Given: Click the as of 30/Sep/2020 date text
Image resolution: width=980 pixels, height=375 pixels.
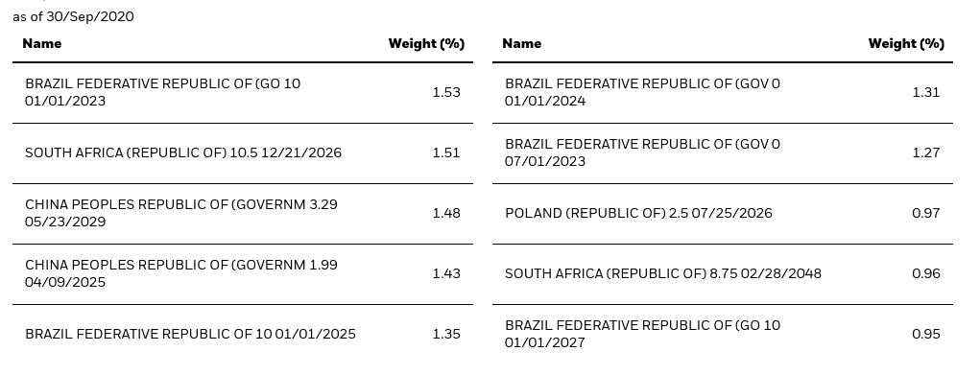Looking at the screenshot, I should point(73,17).
